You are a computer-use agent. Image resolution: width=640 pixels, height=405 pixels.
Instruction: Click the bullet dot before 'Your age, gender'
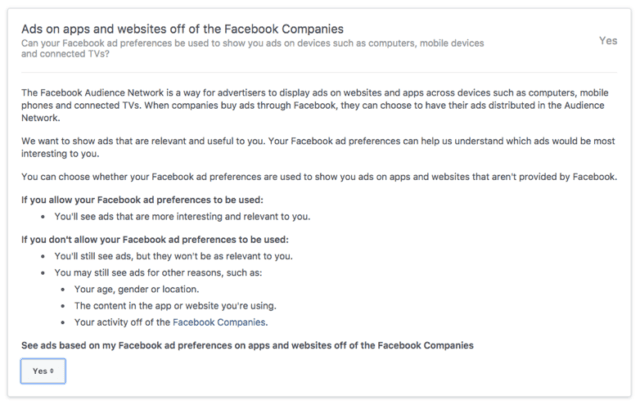(63, 290)
